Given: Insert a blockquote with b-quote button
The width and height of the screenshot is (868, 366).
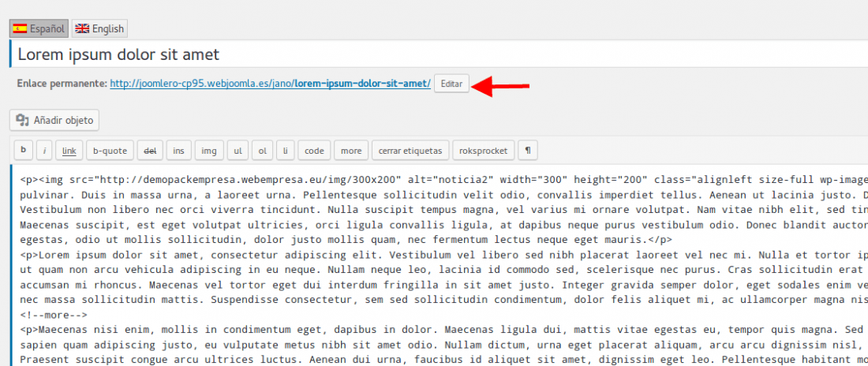Looking at the screenshot, I should (x=110, y=150).
